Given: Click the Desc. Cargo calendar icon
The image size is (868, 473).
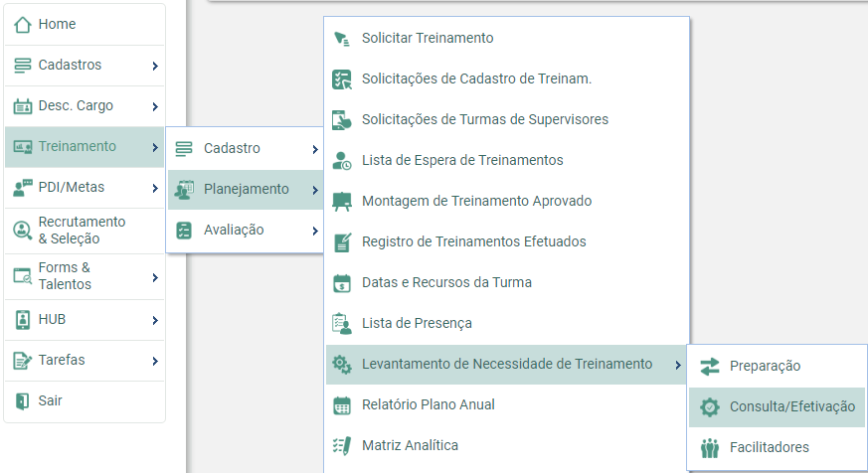Looking at the screenshot, I should point(22,105).
